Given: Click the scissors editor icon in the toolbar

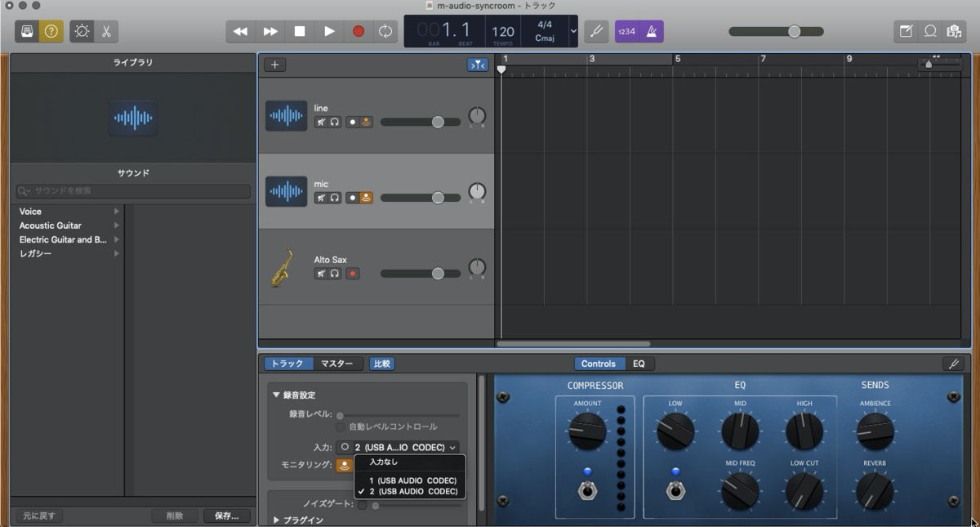Looking at the screenshot, I should click(108, 31).
